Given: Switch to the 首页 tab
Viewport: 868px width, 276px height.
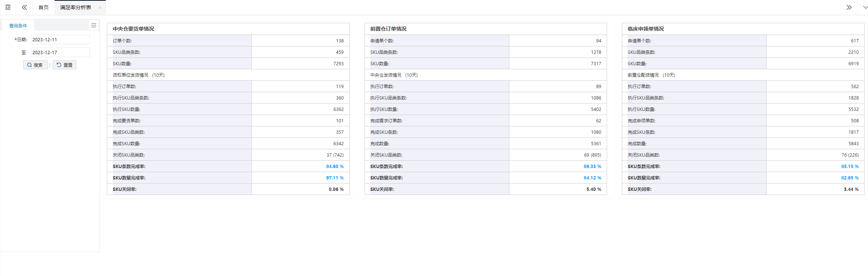Looking at the screenshot, I should tap(43, 7).
